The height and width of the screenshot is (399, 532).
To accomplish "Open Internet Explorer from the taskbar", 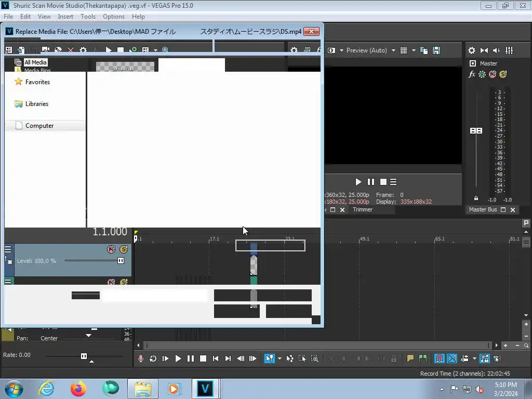I will pos(46,389).
